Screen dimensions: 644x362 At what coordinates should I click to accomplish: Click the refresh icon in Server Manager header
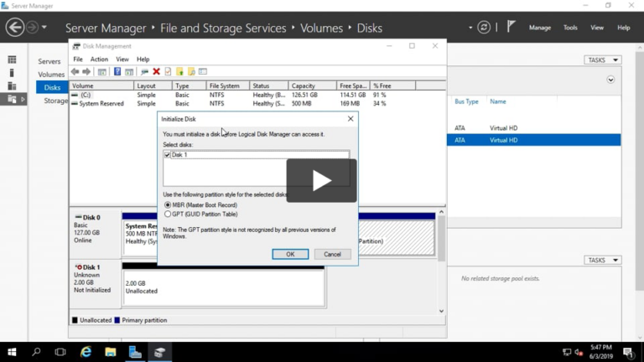pyautogui.click(x=484, y=28)
